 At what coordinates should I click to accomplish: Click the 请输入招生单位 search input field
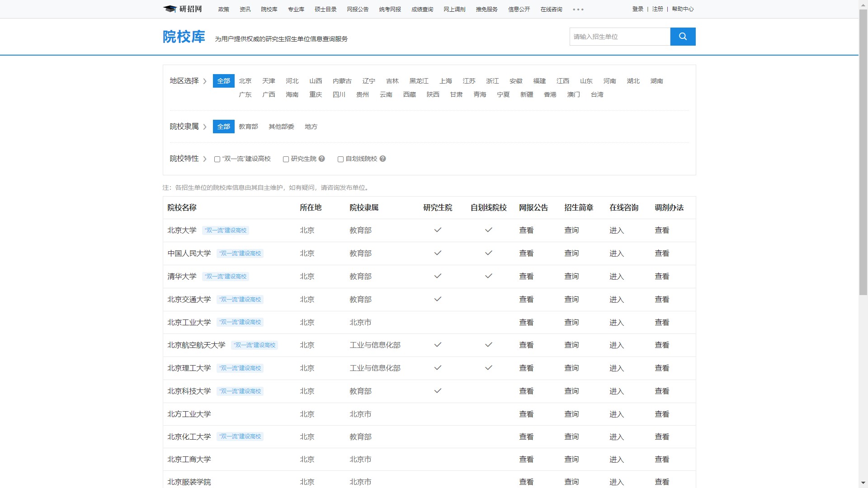tap(619, 36)
